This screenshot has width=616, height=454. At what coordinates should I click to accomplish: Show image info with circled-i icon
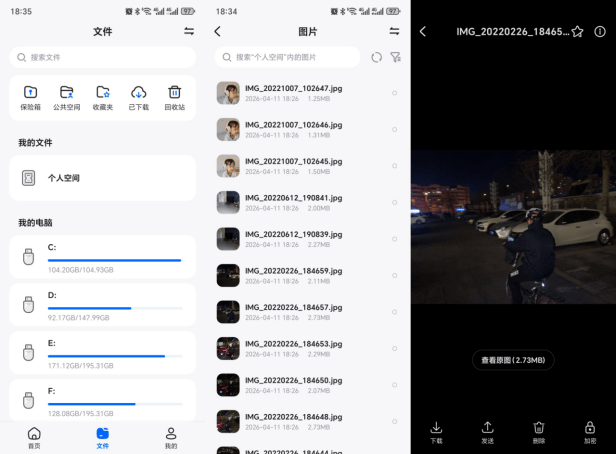(599, 32)
